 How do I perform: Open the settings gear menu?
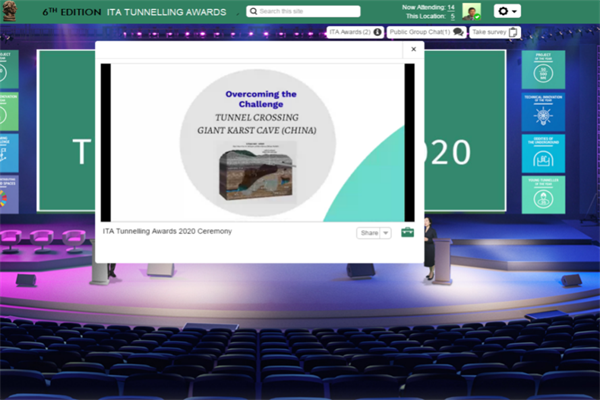(x=508, y=11)
